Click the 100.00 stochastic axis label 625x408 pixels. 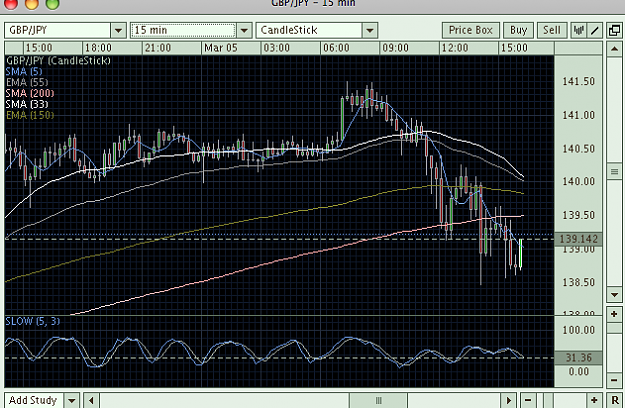[578, 330]
